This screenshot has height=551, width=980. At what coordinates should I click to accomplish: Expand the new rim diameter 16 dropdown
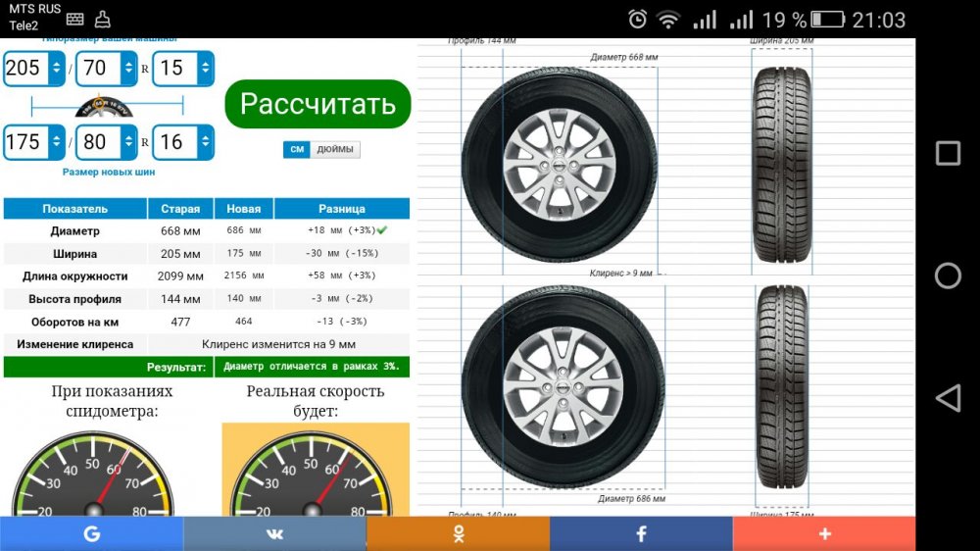[184, 142]
